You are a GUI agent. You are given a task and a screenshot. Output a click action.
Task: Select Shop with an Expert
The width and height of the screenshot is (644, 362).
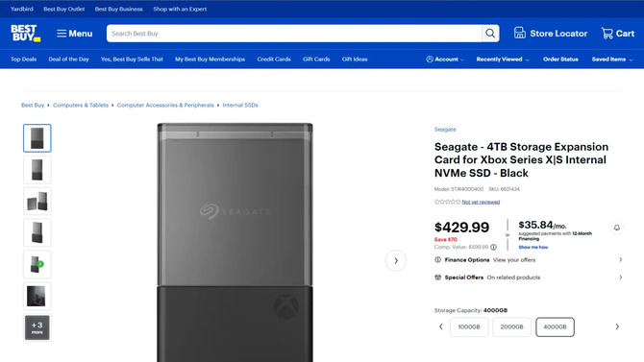click(x=180, y=9)
